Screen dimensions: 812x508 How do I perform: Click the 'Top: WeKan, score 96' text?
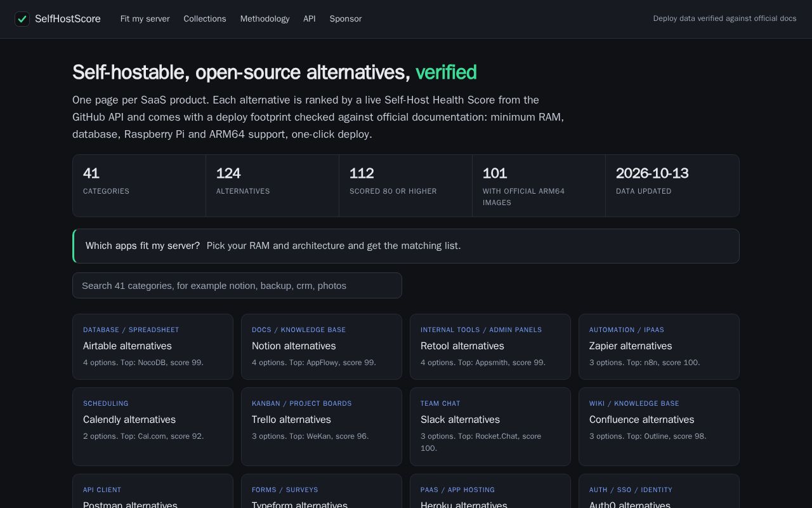click(x=329, y=436)
